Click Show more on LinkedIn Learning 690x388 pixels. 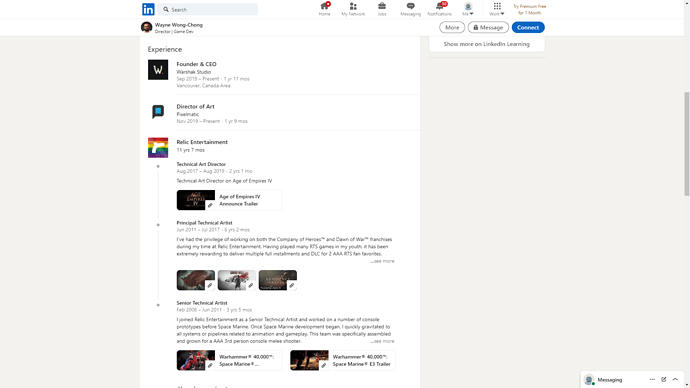coord(486,44)
